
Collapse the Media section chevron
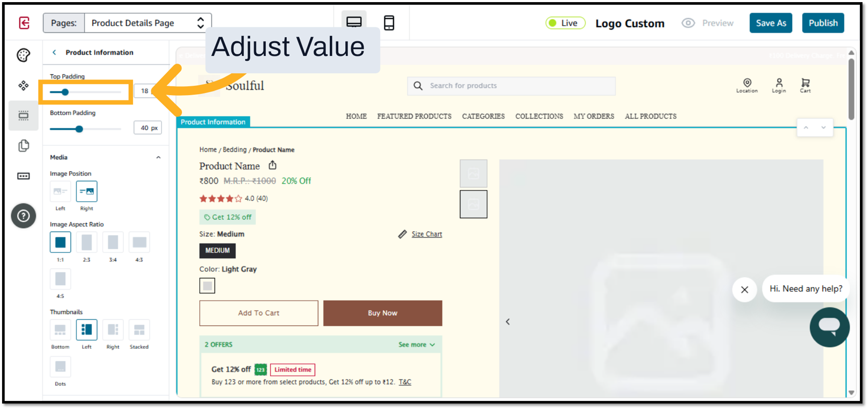(x=158, y=157)
